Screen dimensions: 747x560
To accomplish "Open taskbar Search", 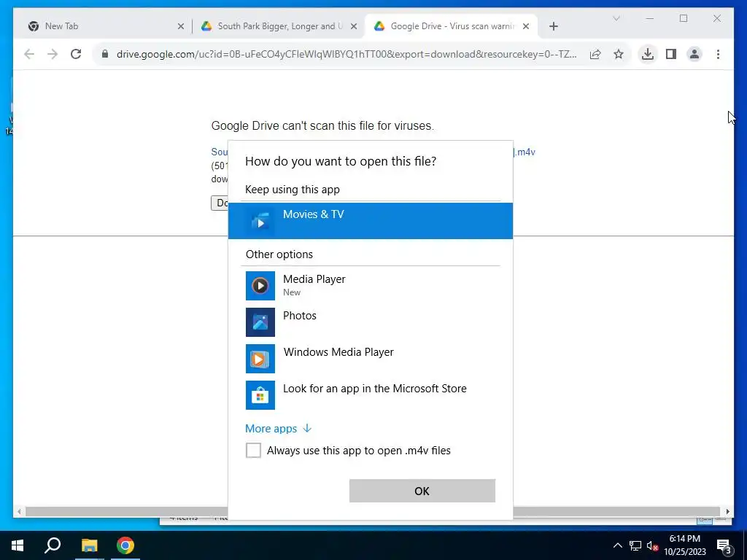I will click(53, 545).
